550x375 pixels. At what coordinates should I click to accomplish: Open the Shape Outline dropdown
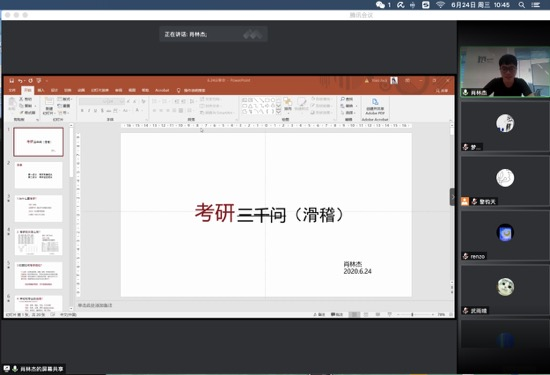pyautogui.click(x=321, y=106)
